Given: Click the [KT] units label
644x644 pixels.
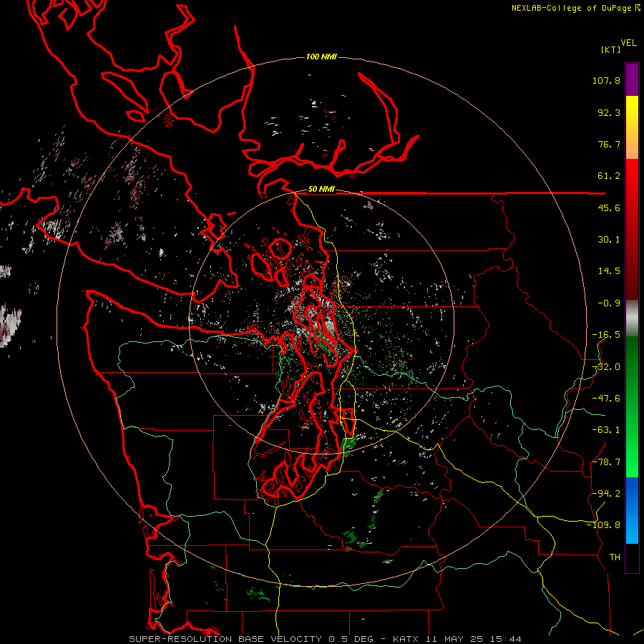Looking at the screenshot, I should [x=610, y=49].
